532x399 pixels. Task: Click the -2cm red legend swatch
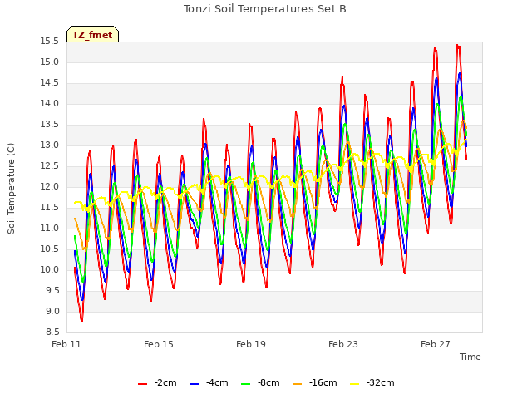click(x=142, y=384)
